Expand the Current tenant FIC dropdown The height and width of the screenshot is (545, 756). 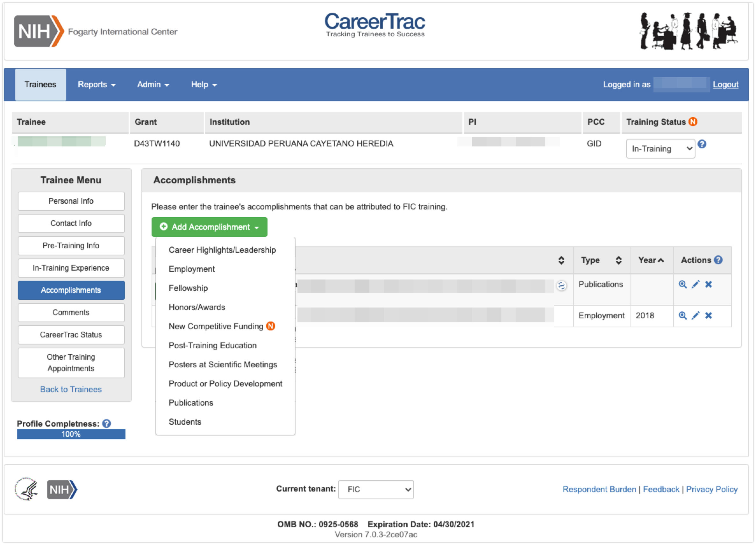click(376, 489)
